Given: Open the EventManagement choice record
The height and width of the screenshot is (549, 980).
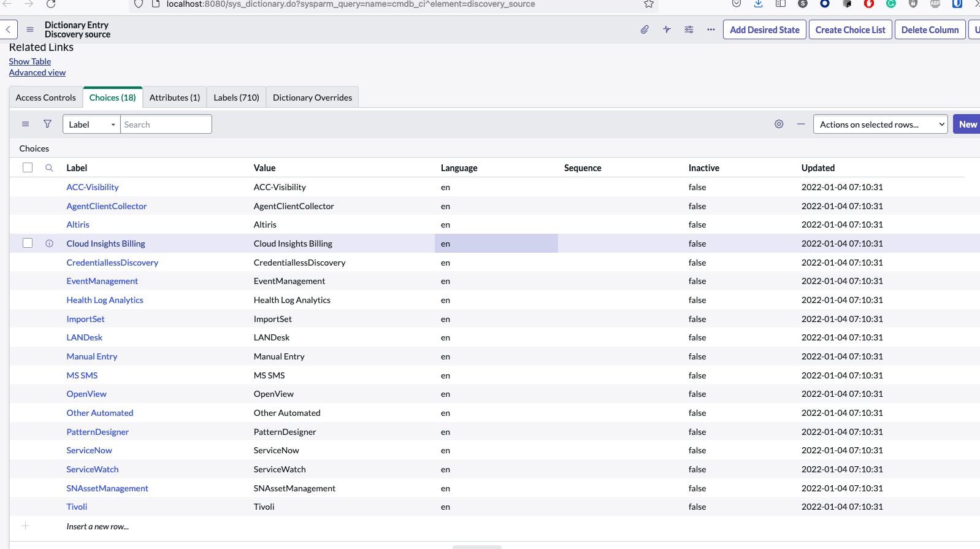Looking at the screenshot, I should click(102, 281).
